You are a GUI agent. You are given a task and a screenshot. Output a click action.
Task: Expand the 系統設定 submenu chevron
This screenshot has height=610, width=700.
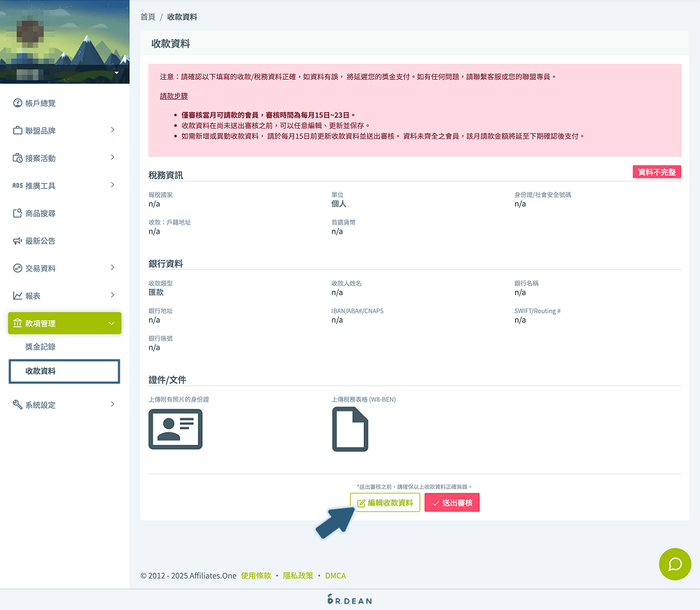[112, 404]
